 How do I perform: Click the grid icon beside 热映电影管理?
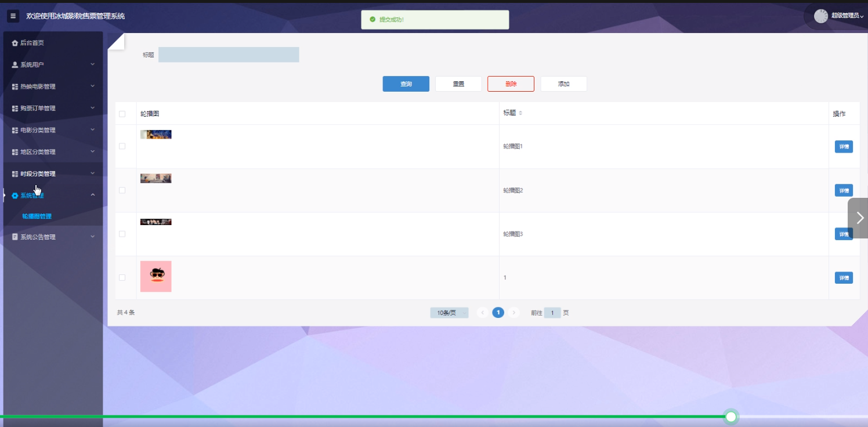tap(15, 86)
